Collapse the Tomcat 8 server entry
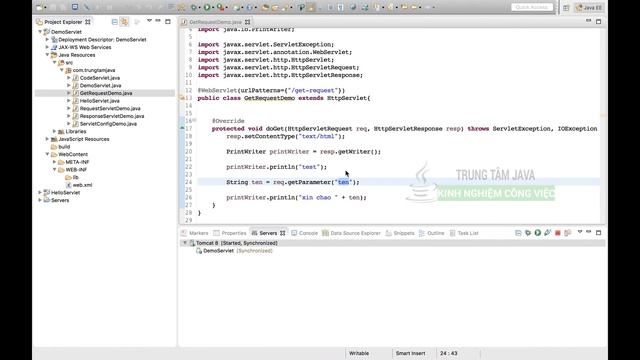The height and width of the screenshot is (360, 640). [184, 243]
